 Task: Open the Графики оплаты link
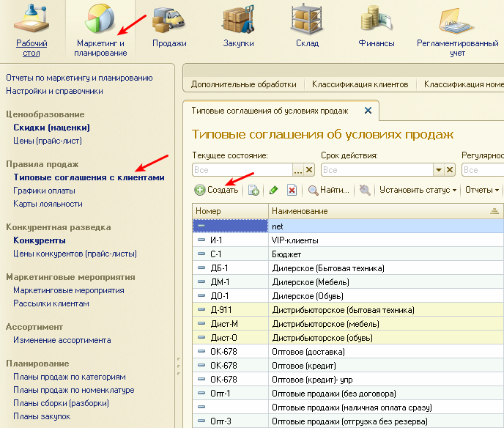44,191
